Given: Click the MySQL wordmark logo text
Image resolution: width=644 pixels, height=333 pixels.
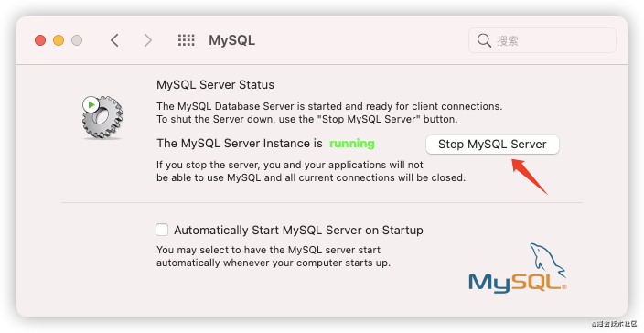Looking at the screenshot, I should click(x=517, y=284).
